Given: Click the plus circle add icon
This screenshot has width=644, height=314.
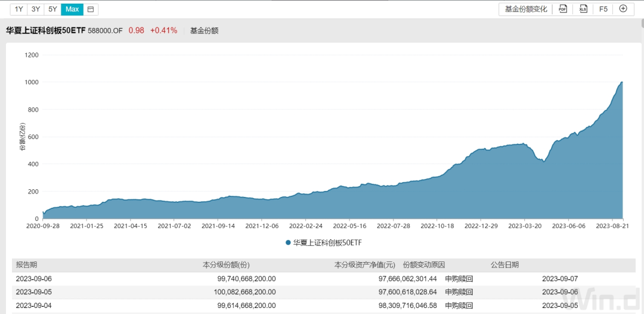Looking at the screenshot, I should [x=623, y=8].
